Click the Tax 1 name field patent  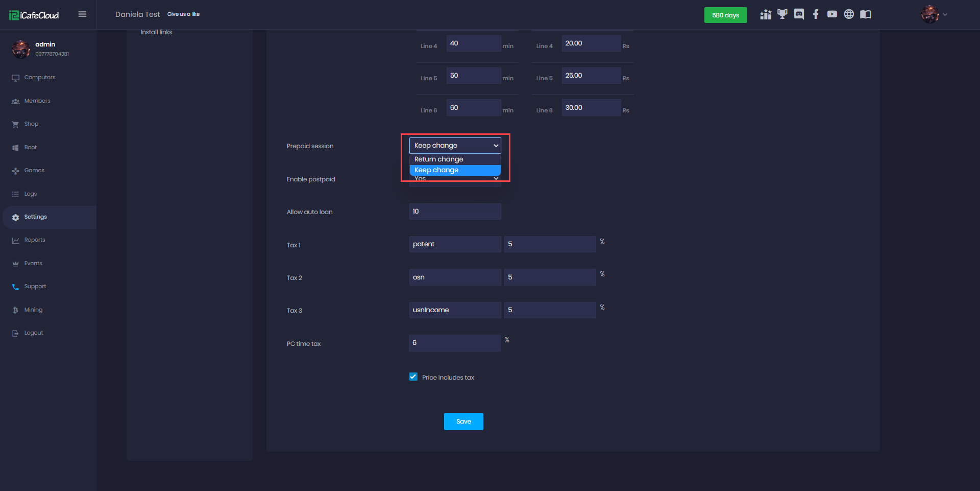pyautogui.click(x=455, y=244)
